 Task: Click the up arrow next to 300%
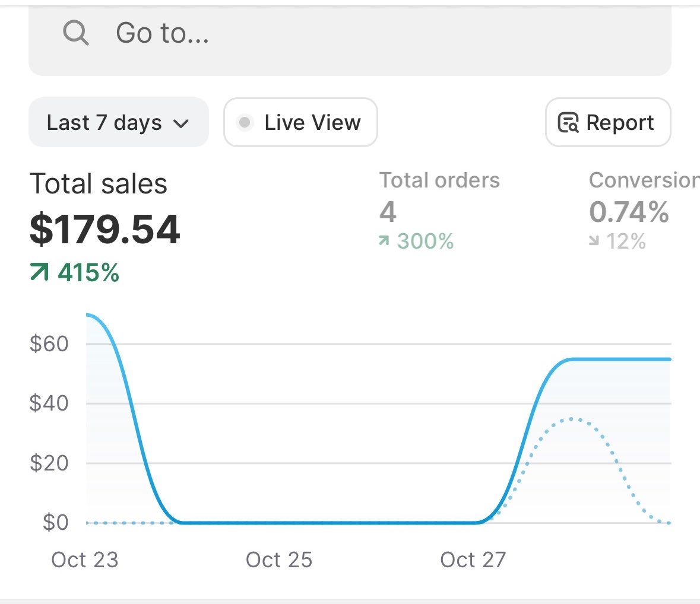tap(384, 241)
